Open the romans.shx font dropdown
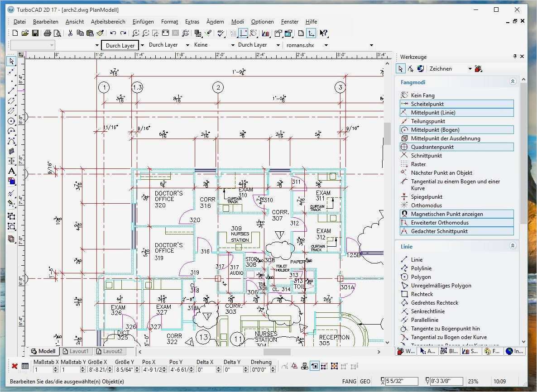 point(326,45)
